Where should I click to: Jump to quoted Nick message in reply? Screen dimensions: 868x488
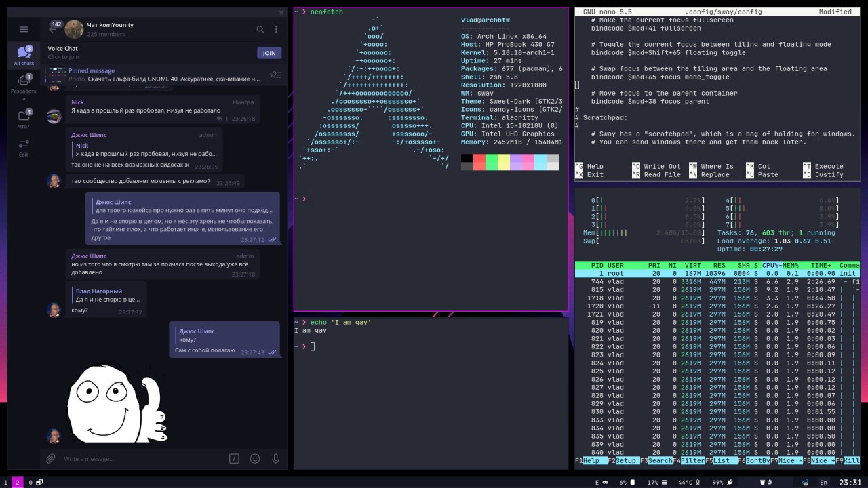coord(145,150)
